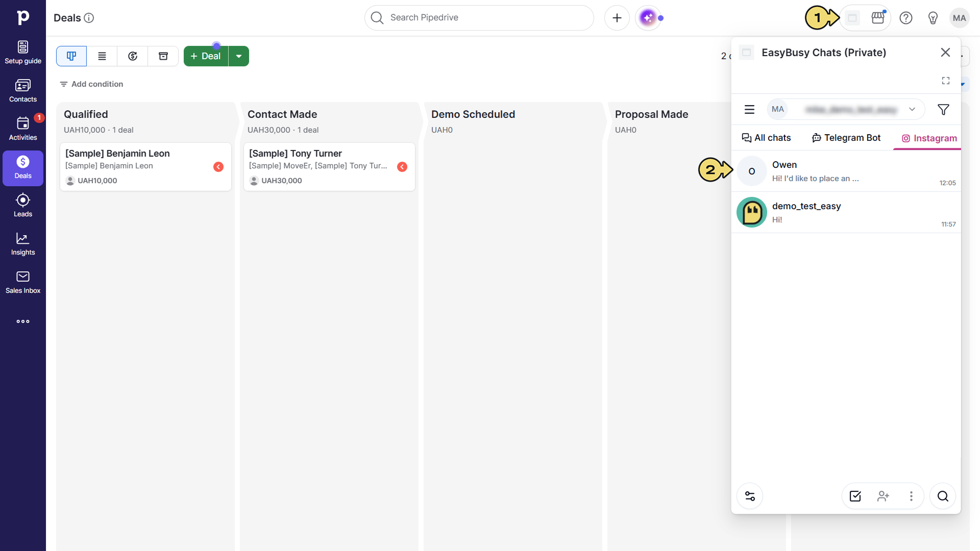The width and height of the screenshot is (980, 551).
Task: Open the Setup guide sidebar item
Action: (23, 53)
